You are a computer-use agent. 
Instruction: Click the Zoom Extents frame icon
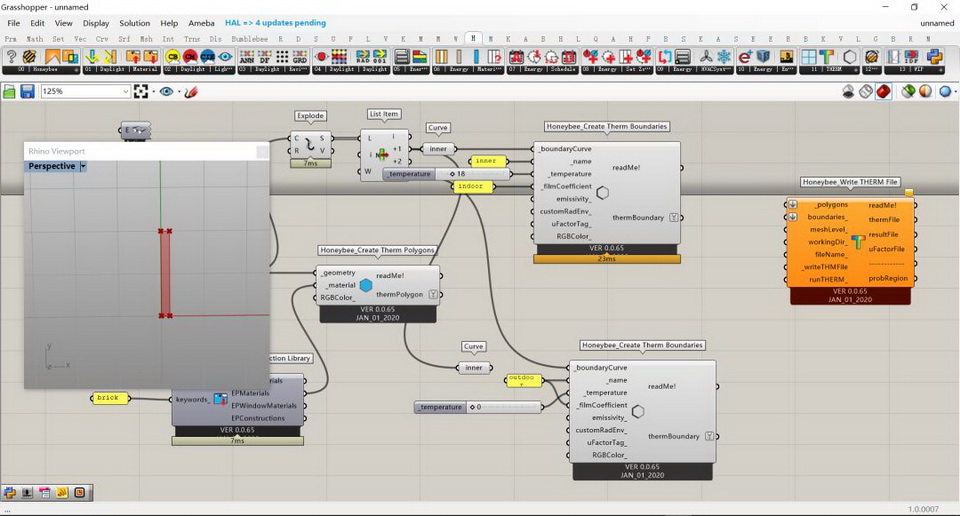141,91
